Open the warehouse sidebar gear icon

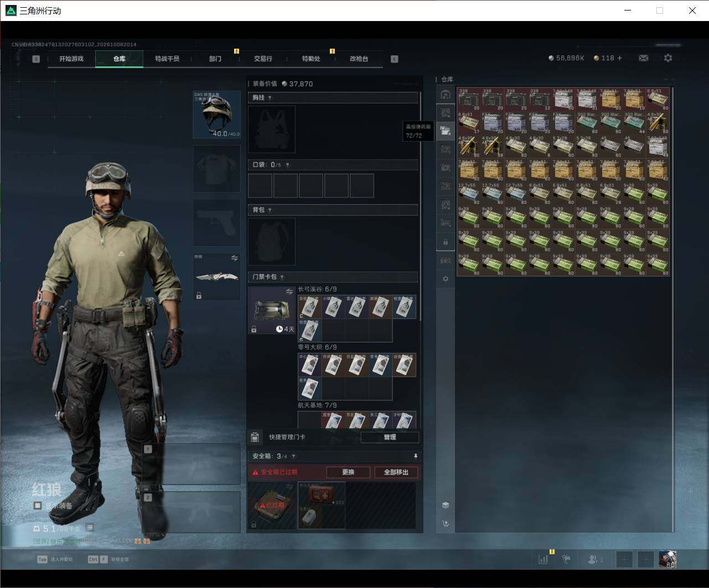[x=446, y=279]
